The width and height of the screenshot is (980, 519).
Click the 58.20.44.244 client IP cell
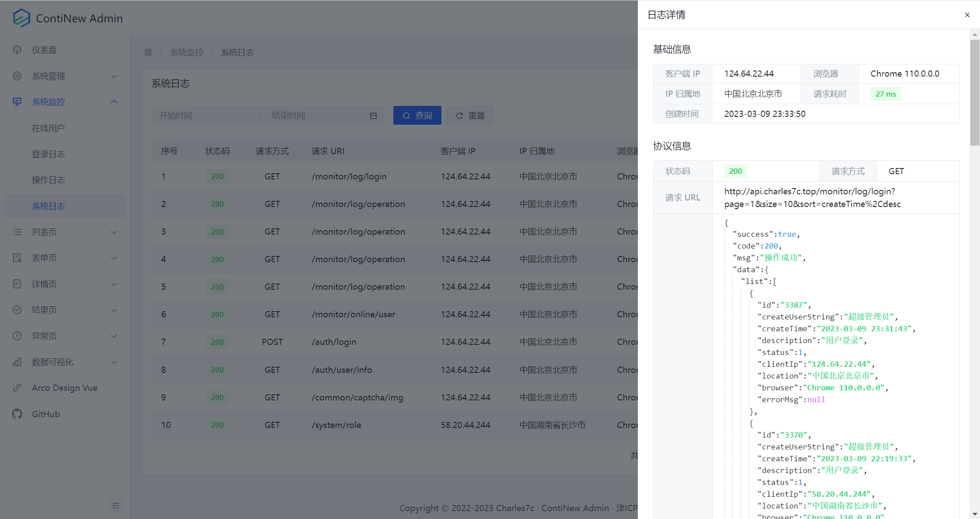point(465,425)
